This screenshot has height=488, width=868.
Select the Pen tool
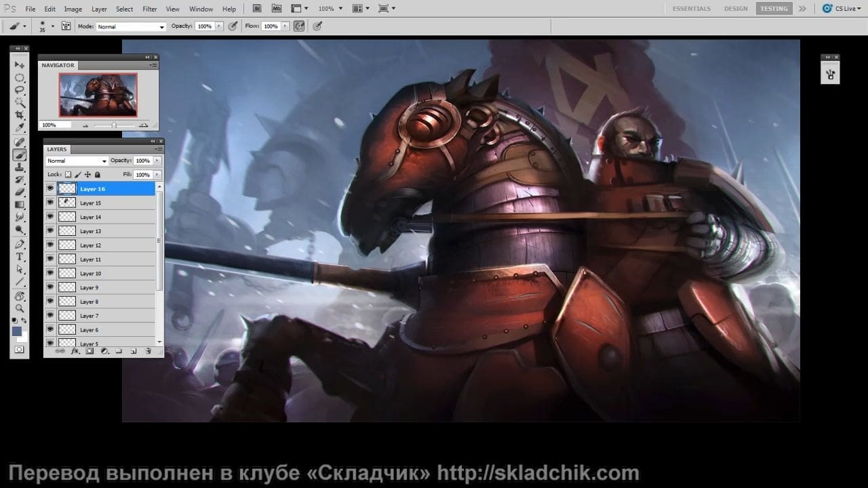tap(20, 244)
